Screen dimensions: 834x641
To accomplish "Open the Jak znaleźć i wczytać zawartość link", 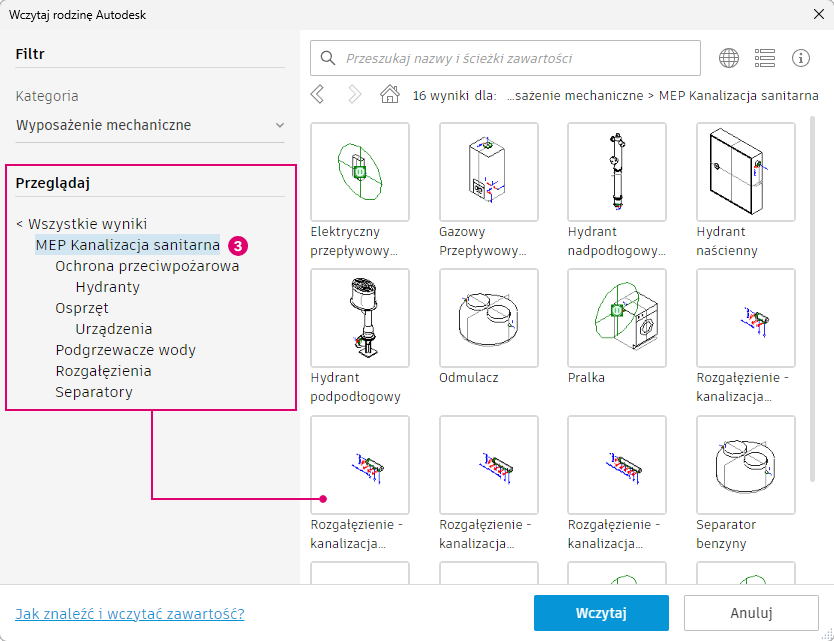I will pyautogui.click(x=130, y=614).
